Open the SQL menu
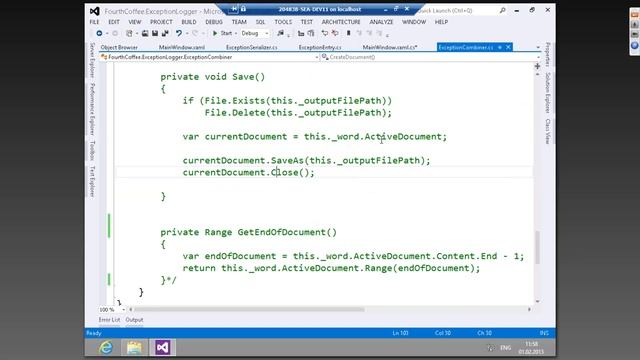This screenshot has height=360, width=640. (260, 22)
